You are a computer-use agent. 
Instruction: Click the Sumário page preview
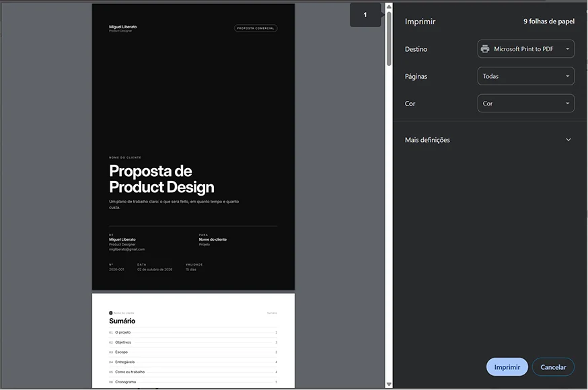[x=193, y=341]
